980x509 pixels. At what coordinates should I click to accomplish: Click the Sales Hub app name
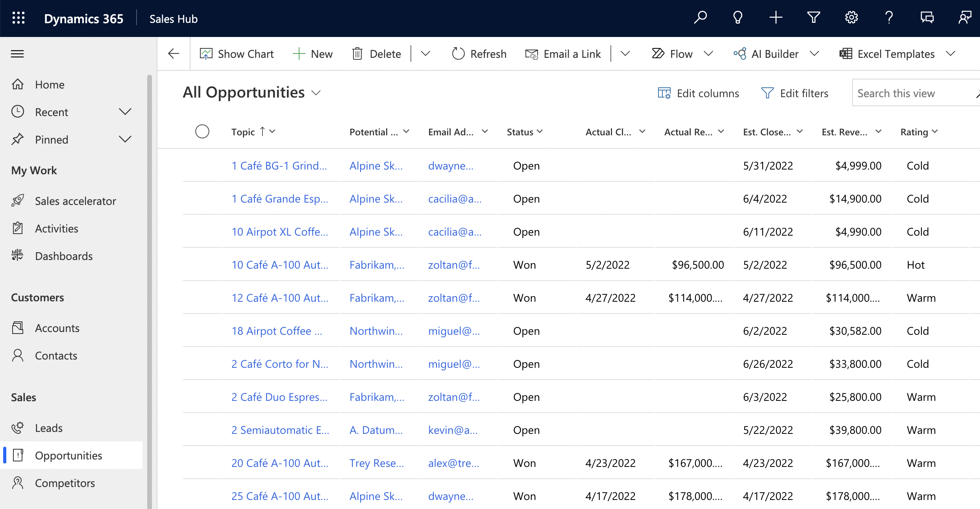pos(174,18)
